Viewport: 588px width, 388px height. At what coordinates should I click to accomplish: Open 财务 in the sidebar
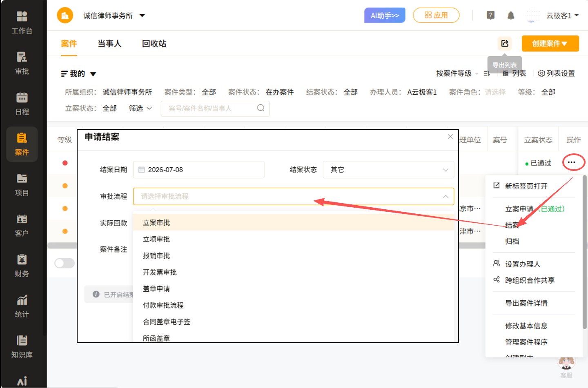click(22, 259)
